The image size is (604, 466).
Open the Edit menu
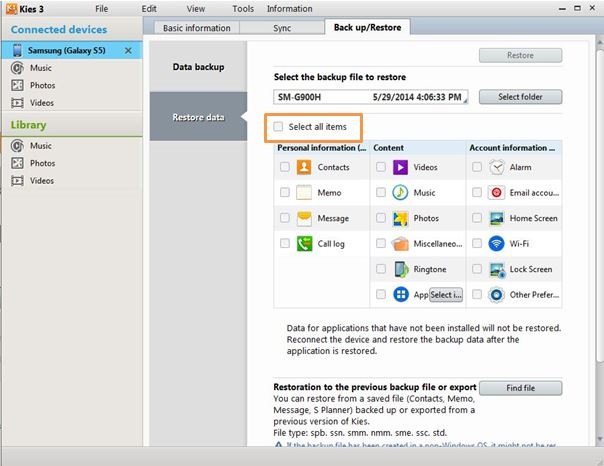[149, 8]
